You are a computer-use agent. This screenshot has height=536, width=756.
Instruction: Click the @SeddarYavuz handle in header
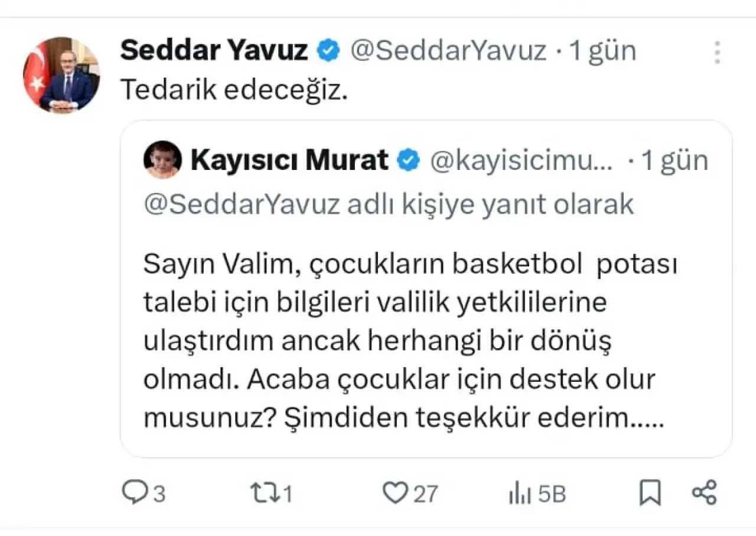(x=448, y=51)
